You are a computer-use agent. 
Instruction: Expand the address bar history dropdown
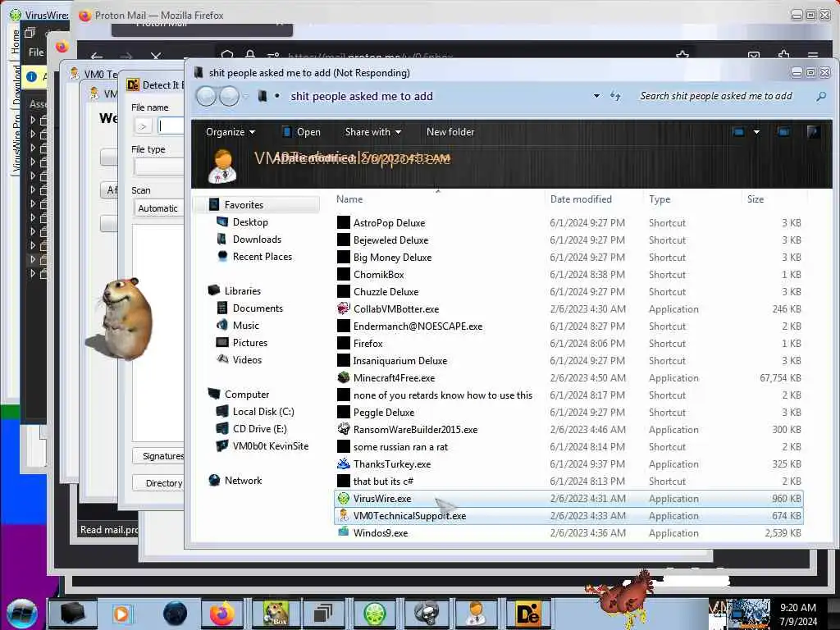click(x=596, y=97)
